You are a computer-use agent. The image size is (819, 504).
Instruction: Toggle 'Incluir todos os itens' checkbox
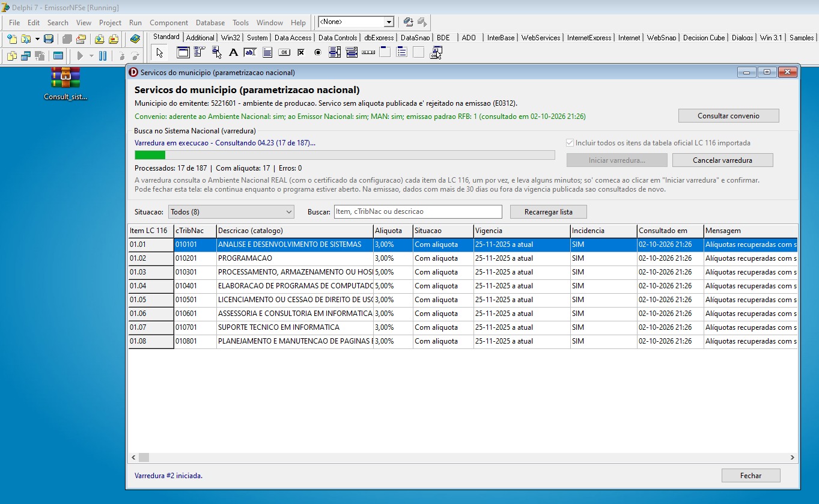(570, 143)
